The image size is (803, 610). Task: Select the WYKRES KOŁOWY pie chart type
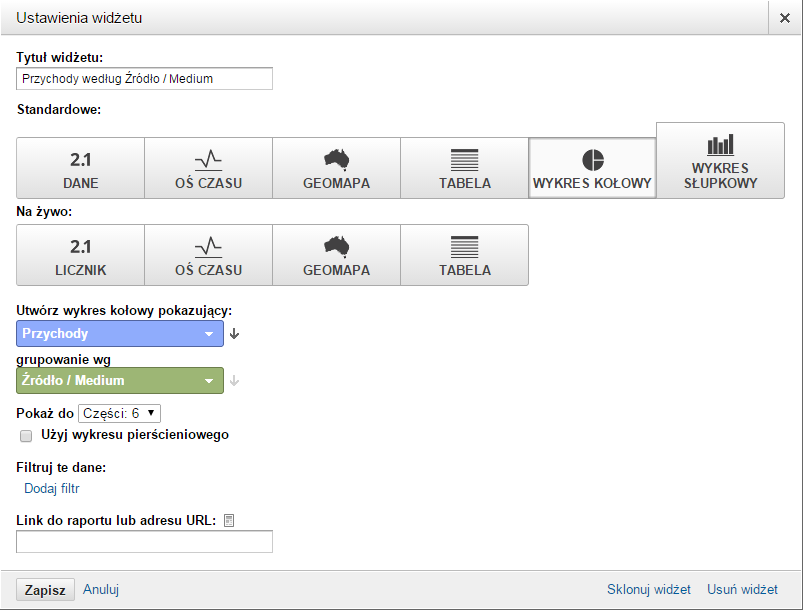coord(592,168)
